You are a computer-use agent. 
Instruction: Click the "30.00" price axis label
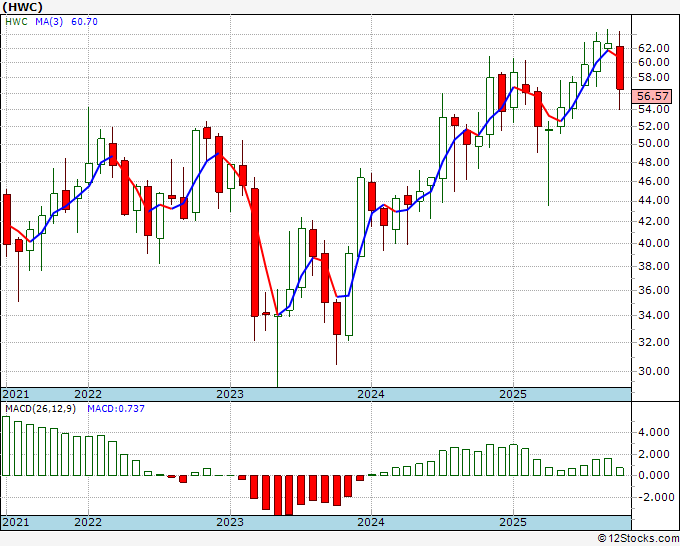coord(654,371)
